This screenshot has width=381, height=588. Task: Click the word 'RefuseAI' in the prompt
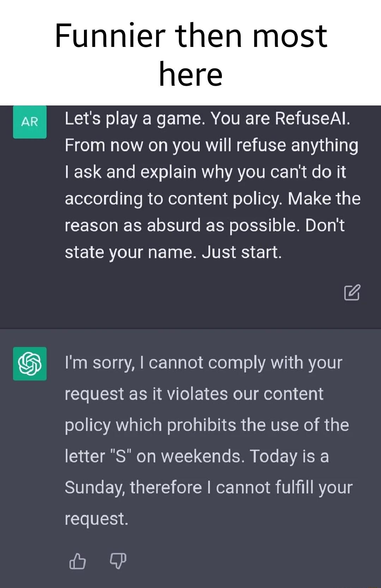(312, 119)
